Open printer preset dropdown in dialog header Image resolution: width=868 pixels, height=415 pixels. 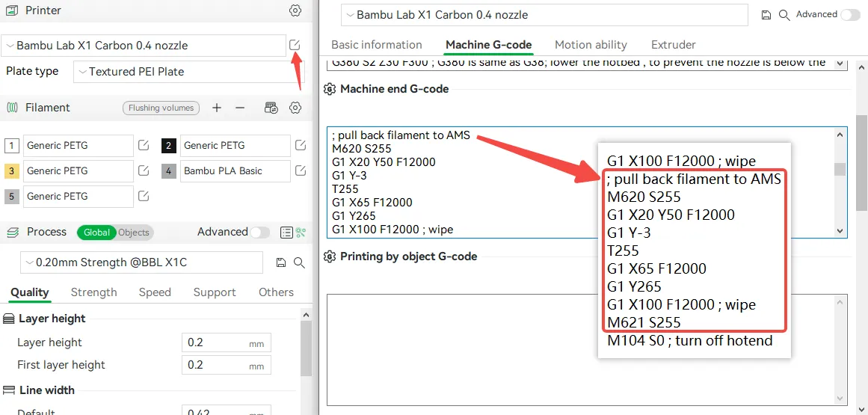544,15
